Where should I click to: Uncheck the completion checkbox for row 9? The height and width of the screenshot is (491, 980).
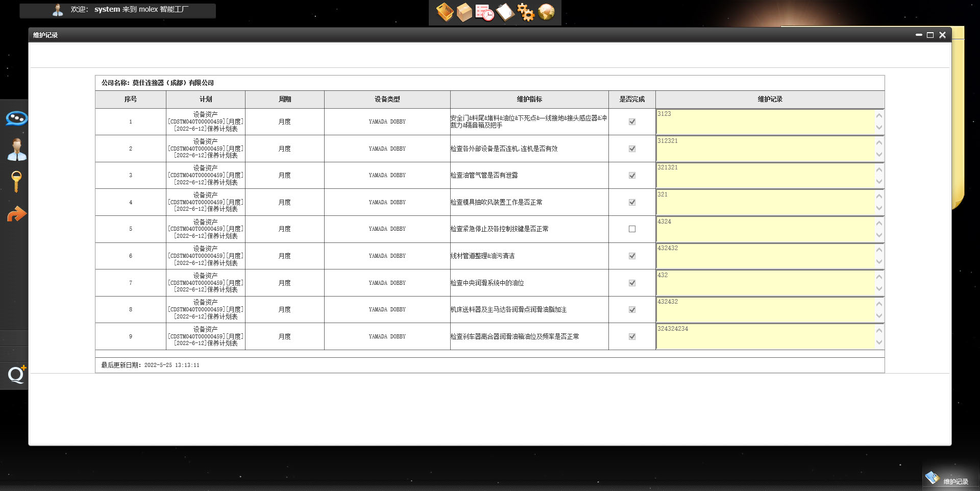[x=632, y=337]
